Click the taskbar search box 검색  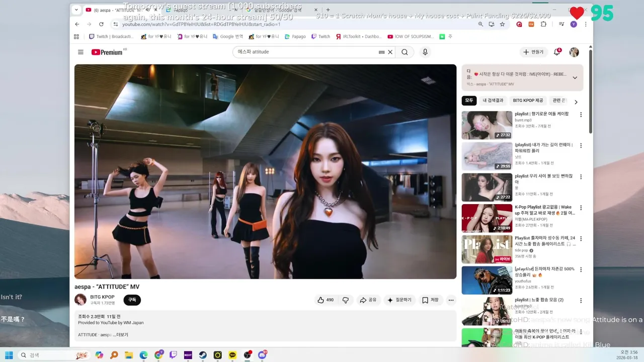pyautogui.click(x=54, y=355)
